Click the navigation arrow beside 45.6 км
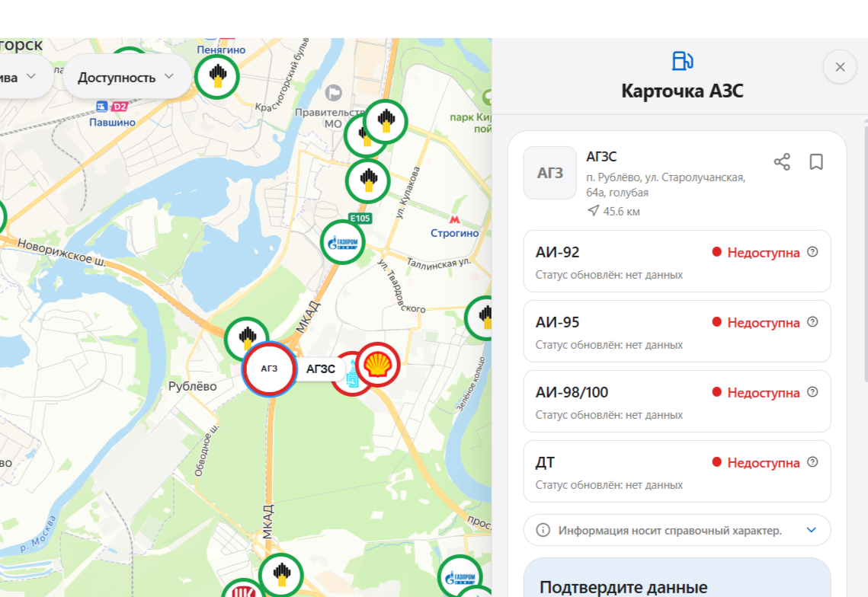The image size is (868, 597). click(593, 211)
